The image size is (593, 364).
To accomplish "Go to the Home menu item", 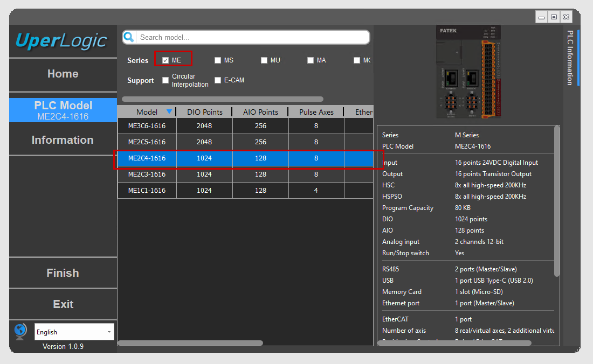I will pyautogui.click(x=63, y=74).
